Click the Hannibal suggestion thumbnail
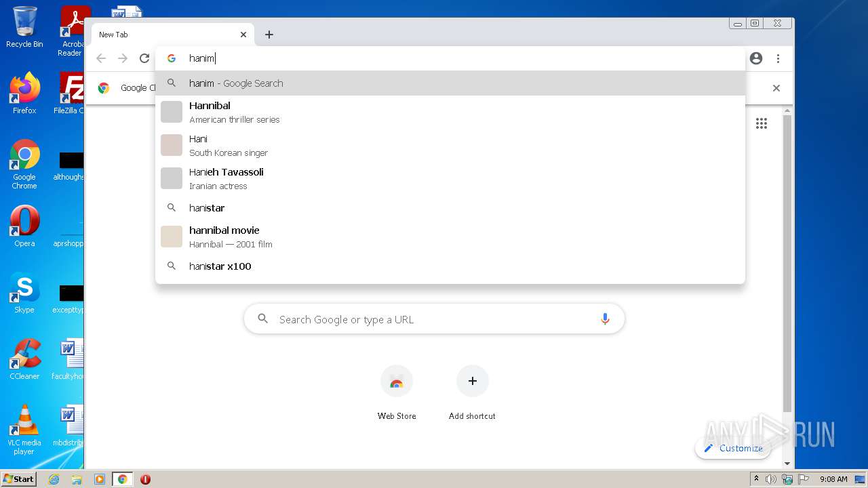This screenshot has height=488, width=868. tap(172, 112)
